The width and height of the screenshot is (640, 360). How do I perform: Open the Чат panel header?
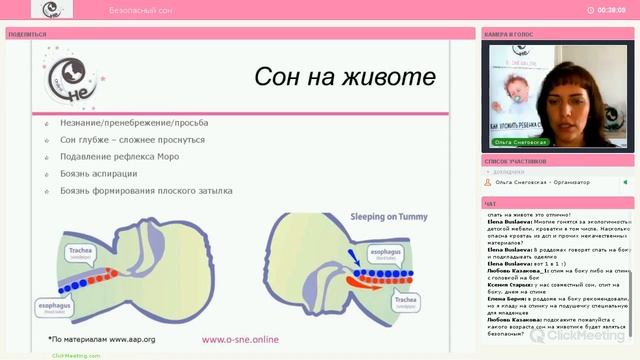[558, 203]
